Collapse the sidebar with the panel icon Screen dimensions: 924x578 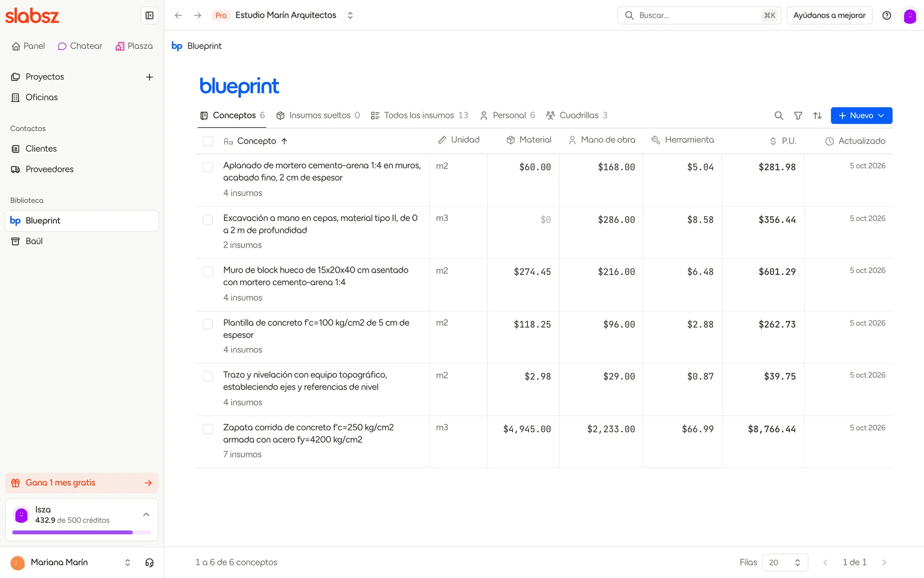click(149, 15)
